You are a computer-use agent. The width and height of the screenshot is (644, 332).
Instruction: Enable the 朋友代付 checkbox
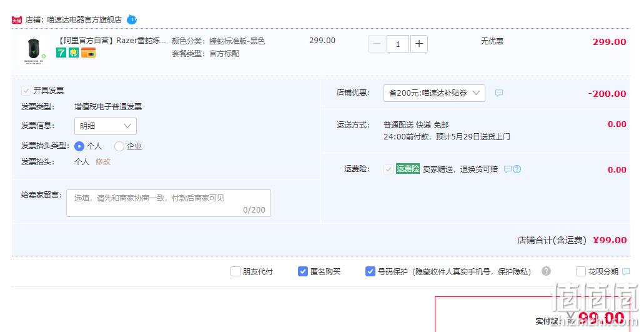235,271
